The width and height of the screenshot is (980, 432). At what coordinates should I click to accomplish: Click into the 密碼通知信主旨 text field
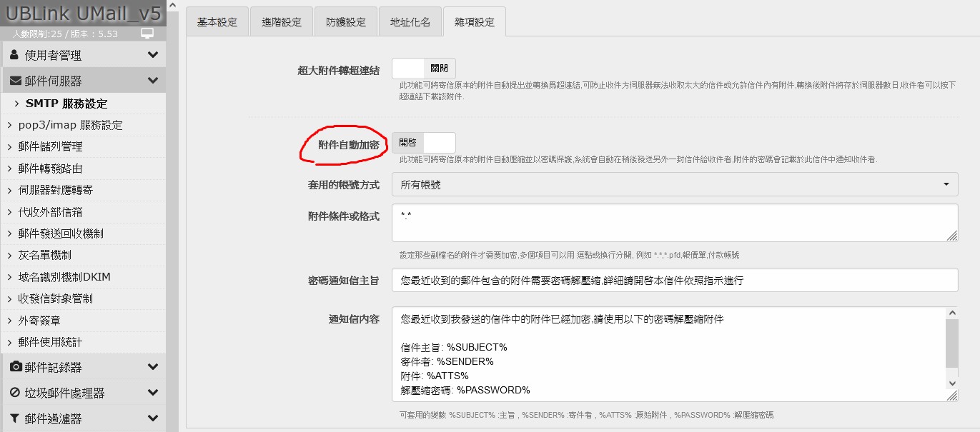674,280
